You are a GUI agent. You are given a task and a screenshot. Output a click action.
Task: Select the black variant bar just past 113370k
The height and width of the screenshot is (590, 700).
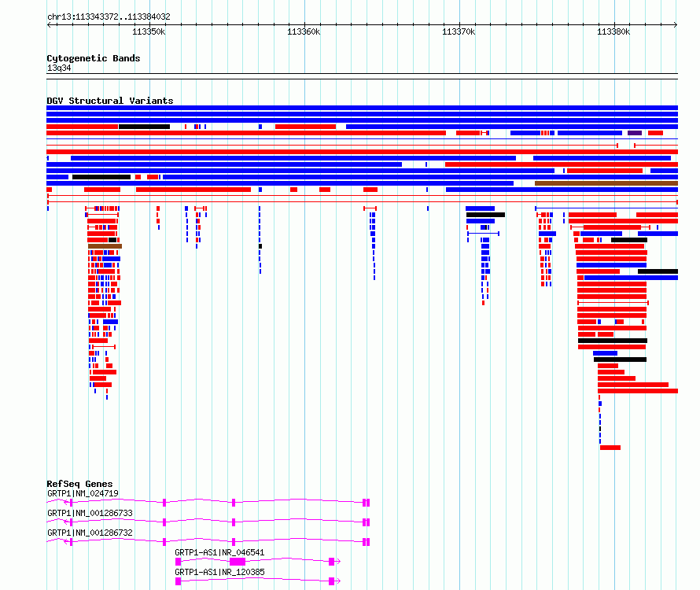click(x=486, y=215)
